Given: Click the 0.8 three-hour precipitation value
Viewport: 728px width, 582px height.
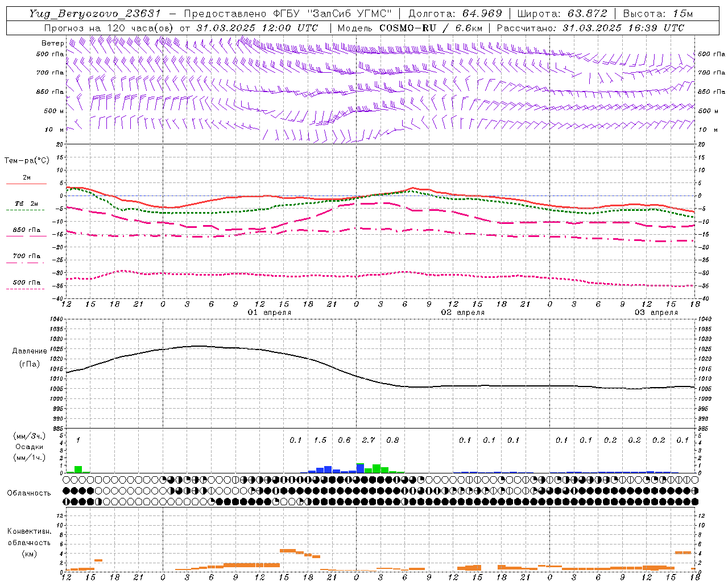Looking at the screenshot, I should (x=392, y=440).
